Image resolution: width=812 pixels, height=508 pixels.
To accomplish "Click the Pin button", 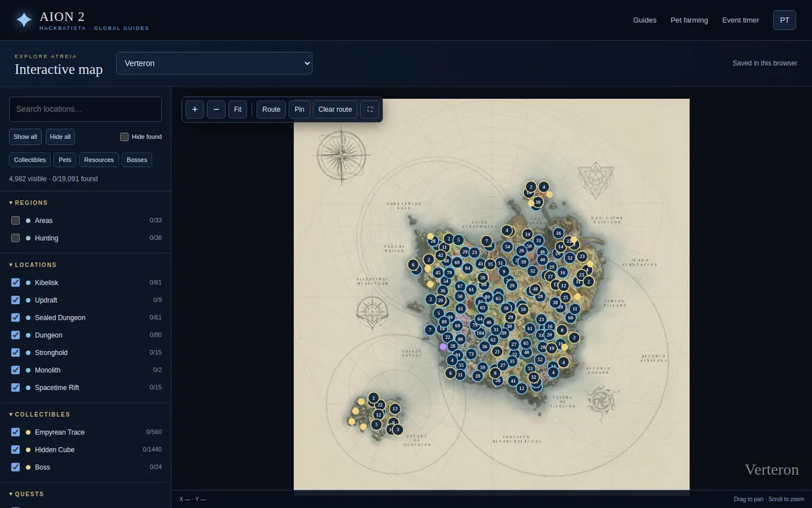I will tap(299, 109).
